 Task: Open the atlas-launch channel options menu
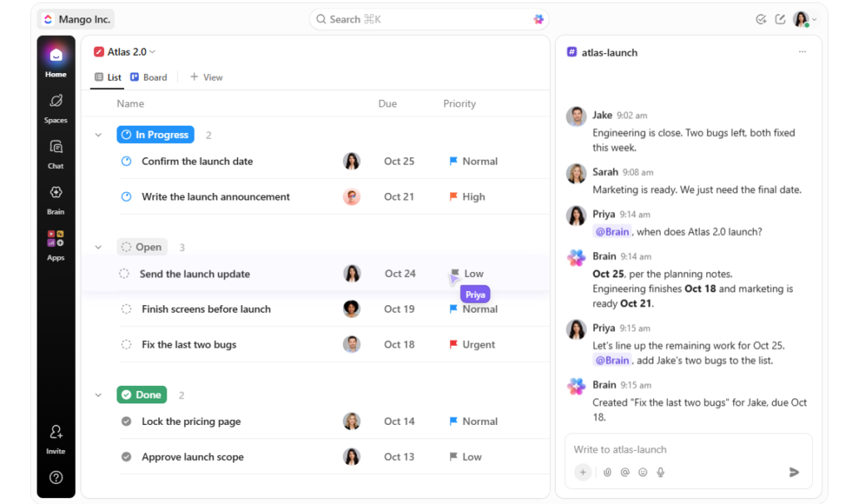coord(802,52)
